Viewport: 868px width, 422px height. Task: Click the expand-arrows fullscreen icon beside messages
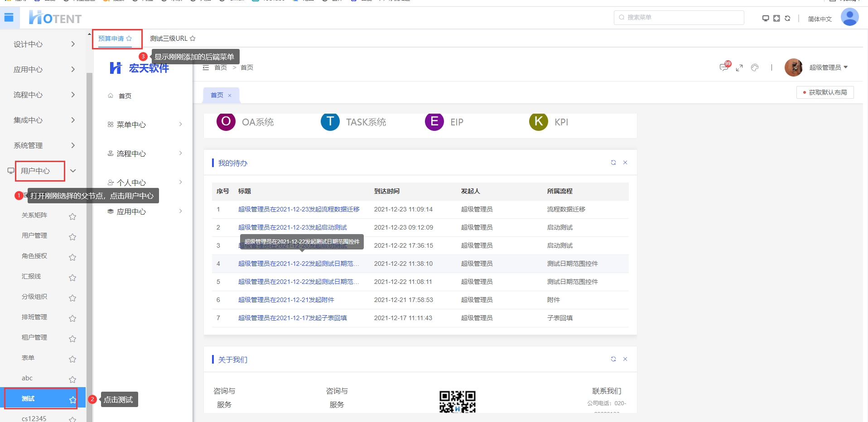tap(739, 67)
